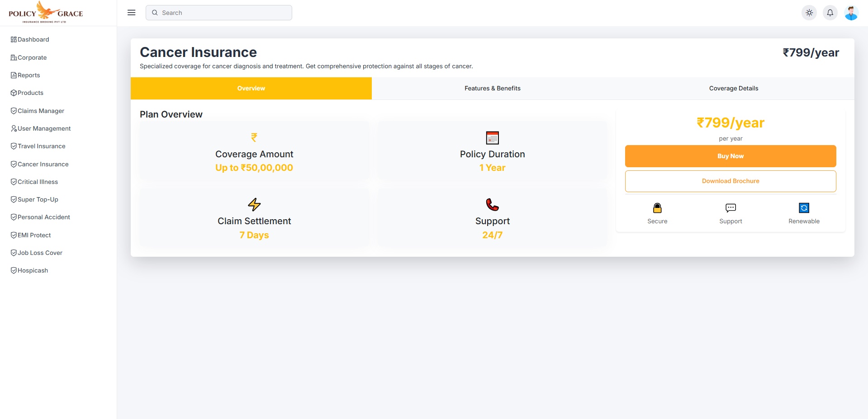Open notifications bell
Viewport: 868px width, 419px height.
click(x=830, y=13)
